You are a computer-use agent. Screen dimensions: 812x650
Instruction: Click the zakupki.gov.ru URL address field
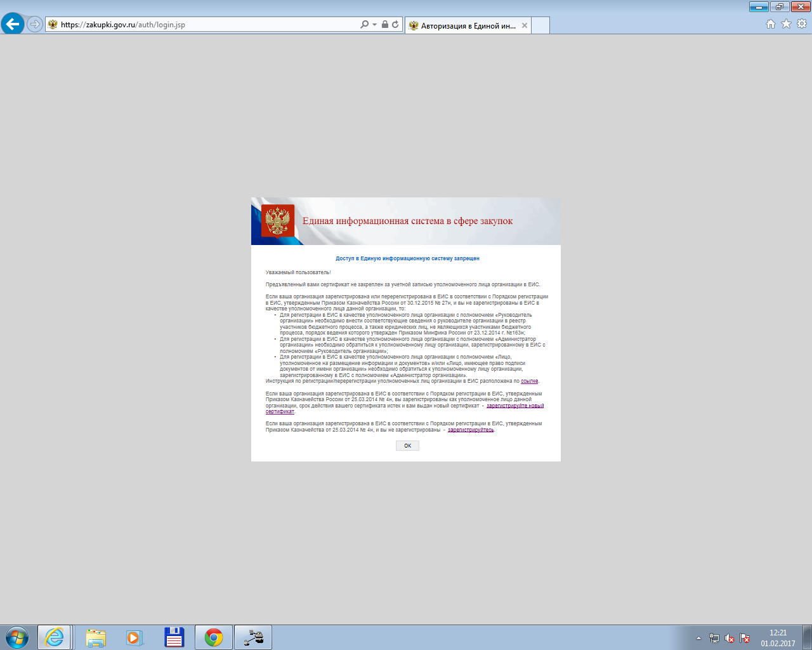click(203, 25)
